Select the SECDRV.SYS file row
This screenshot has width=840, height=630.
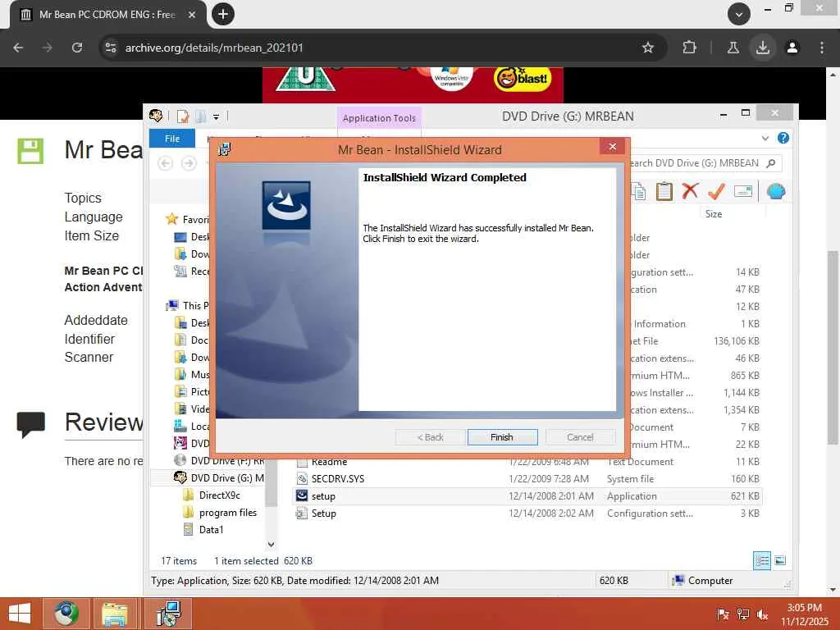527,479
